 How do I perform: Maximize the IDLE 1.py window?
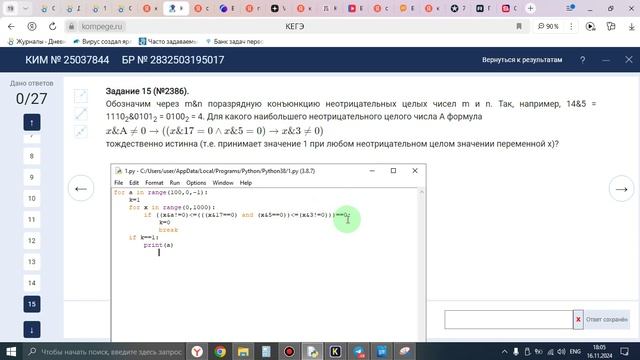[393, 171]
